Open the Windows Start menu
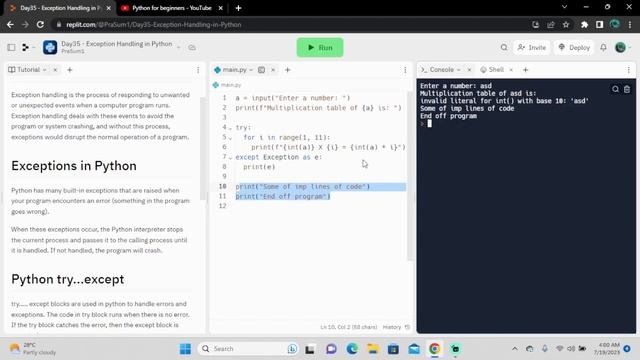 point(185,349)
